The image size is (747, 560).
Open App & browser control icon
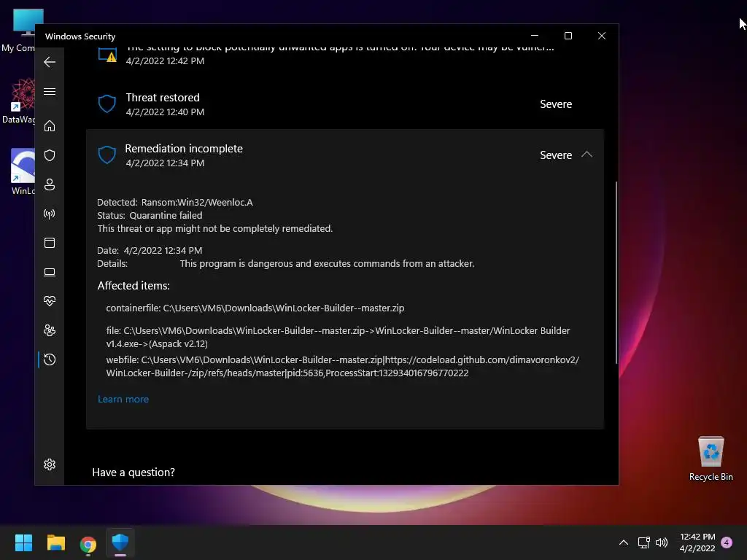tap(50, 243)
